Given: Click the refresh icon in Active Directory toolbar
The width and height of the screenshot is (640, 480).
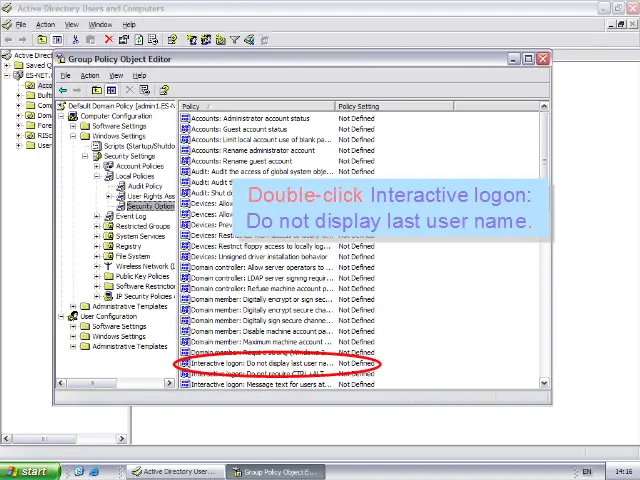Looking at the screenshot, I should pos(139,40).
